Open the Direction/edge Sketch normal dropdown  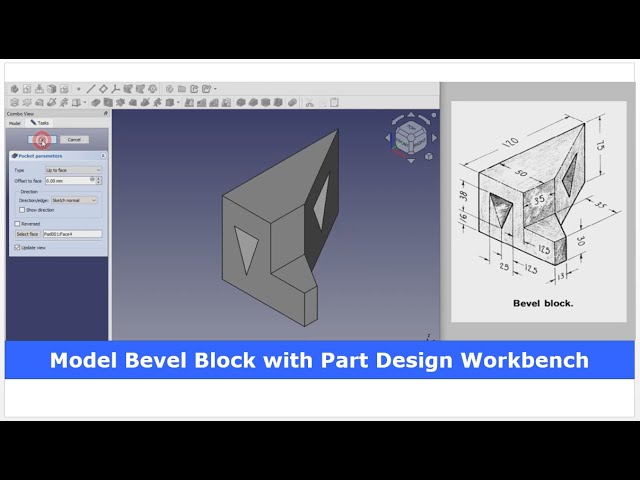tap(72, 200)
